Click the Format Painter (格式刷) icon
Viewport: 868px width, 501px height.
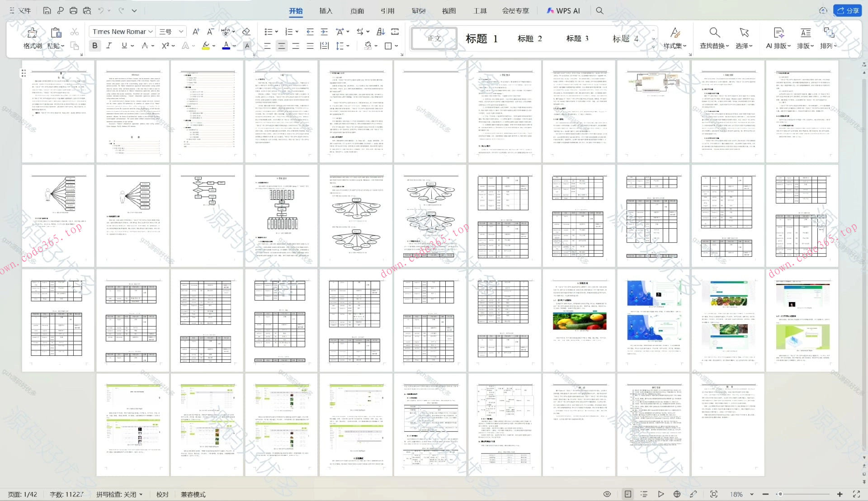click(32, 33)
